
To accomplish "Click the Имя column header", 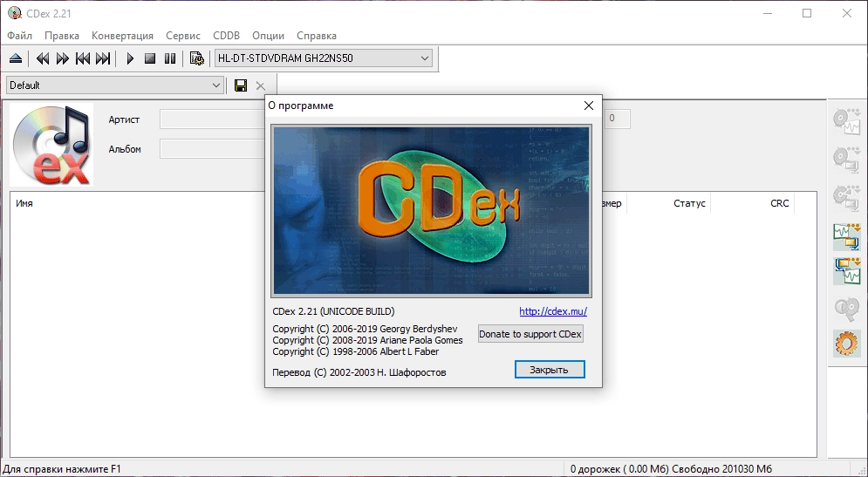I will click(x=24, y=204).
